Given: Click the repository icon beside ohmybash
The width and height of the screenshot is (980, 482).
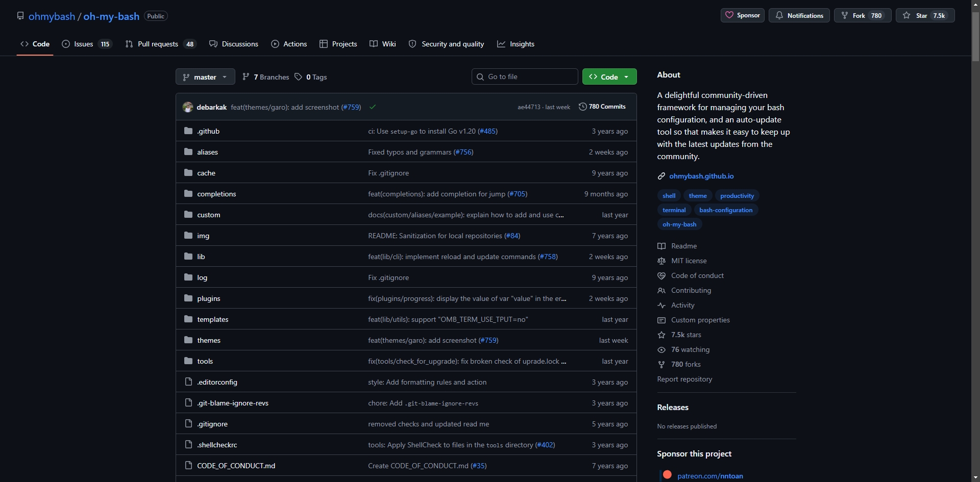Looking at the screenshot, I should (x=20, y=16).
